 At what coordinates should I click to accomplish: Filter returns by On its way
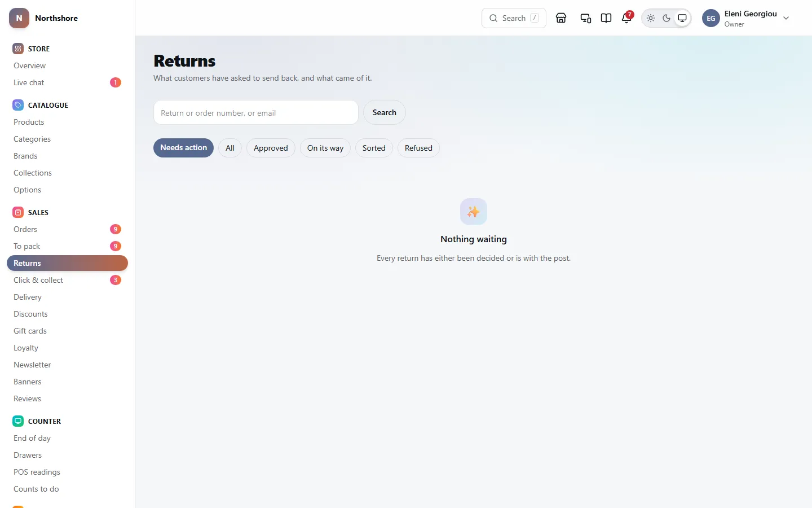(x=325, y=148)
